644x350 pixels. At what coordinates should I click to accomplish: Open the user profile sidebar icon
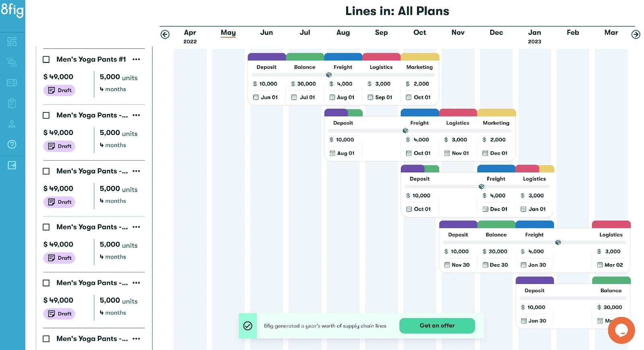pyautogui.click(x=12, y=124)
